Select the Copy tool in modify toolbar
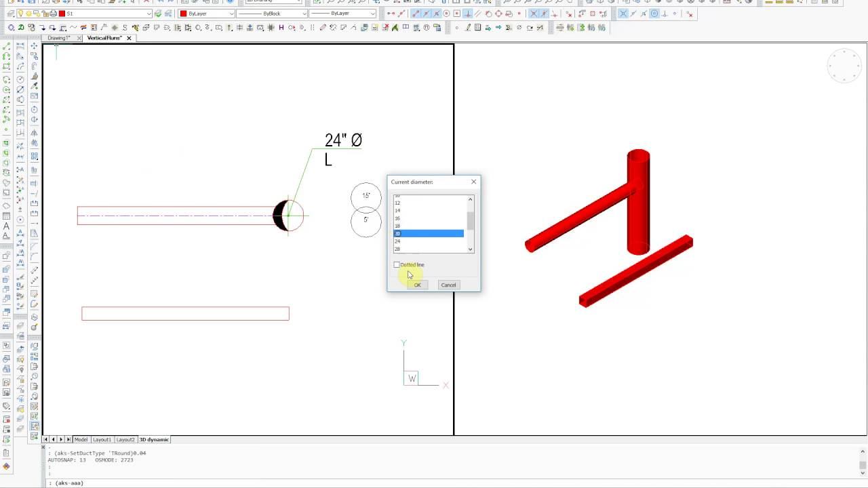 [x=35, y=56]
